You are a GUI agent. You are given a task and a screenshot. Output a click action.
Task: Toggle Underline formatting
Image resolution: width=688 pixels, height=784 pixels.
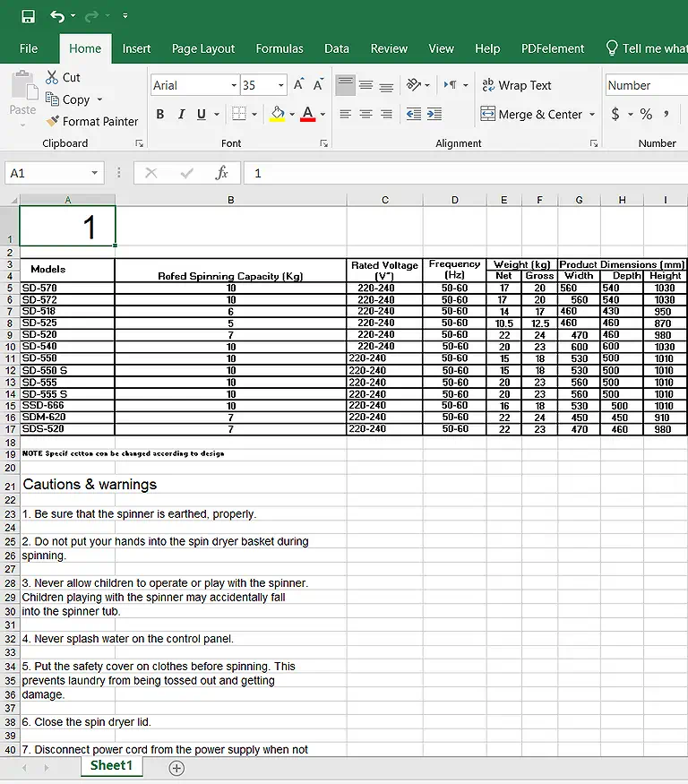coord(202,114)
